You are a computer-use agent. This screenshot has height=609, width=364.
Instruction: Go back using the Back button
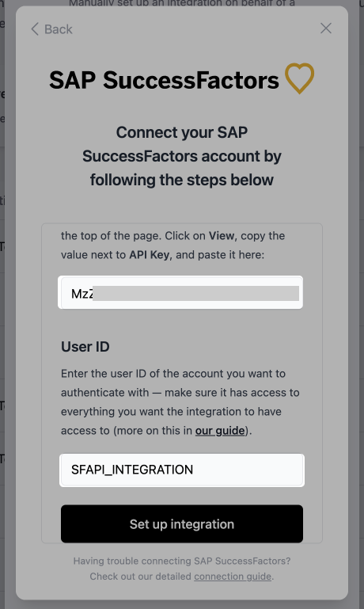point(51,29)
